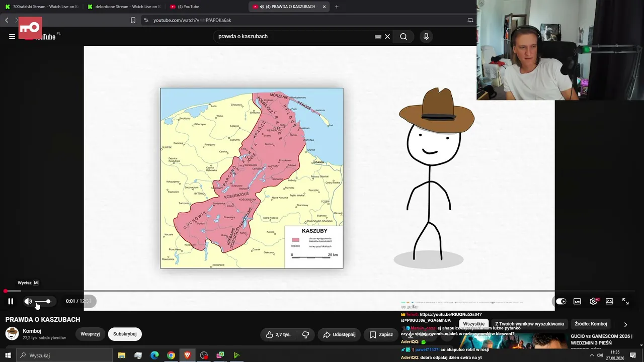Mute the video with the speaker icon
The image size is (644, 362).
click(x=28, y=301)
